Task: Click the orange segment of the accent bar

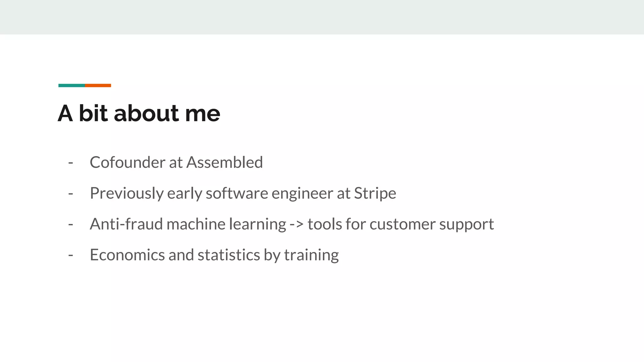Action: pos(98,85)
